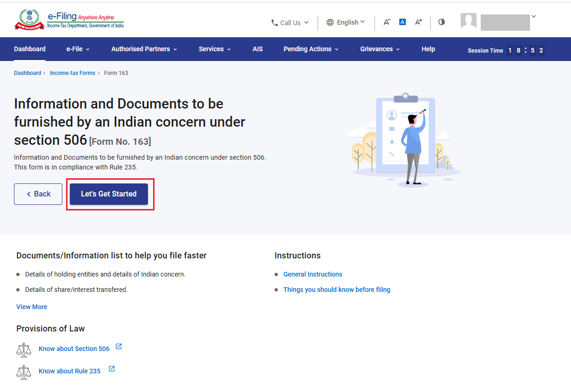This screenshot has height=392, width=571.
Task: Open the Help menu item
Action: (x=428, y=49)
